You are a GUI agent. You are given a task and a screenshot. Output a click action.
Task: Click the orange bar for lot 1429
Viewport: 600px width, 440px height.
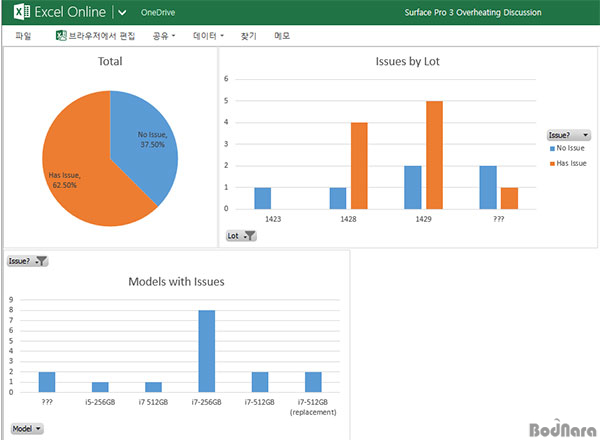[x=434, y=155]
